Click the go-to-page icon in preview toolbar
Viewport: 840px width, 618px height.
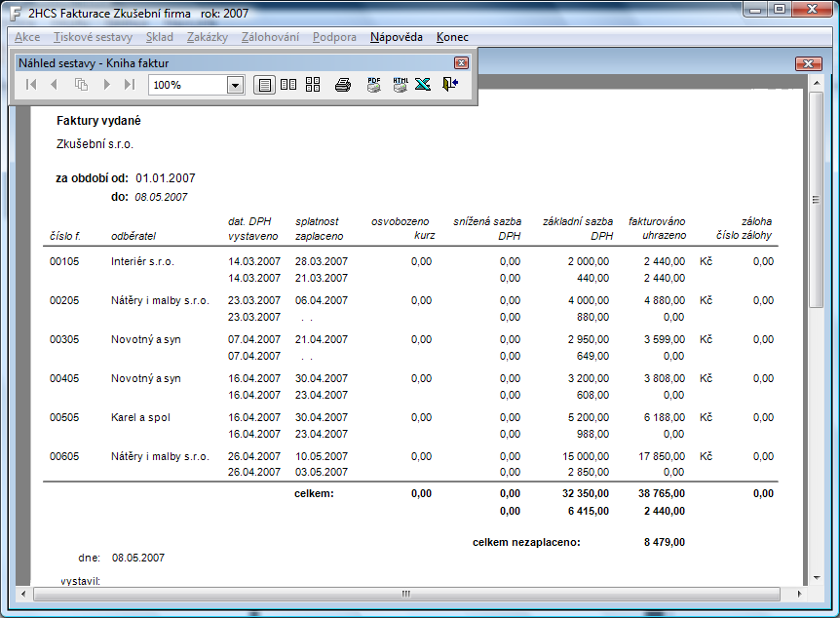pyautogui.click(x=82, y=85)
